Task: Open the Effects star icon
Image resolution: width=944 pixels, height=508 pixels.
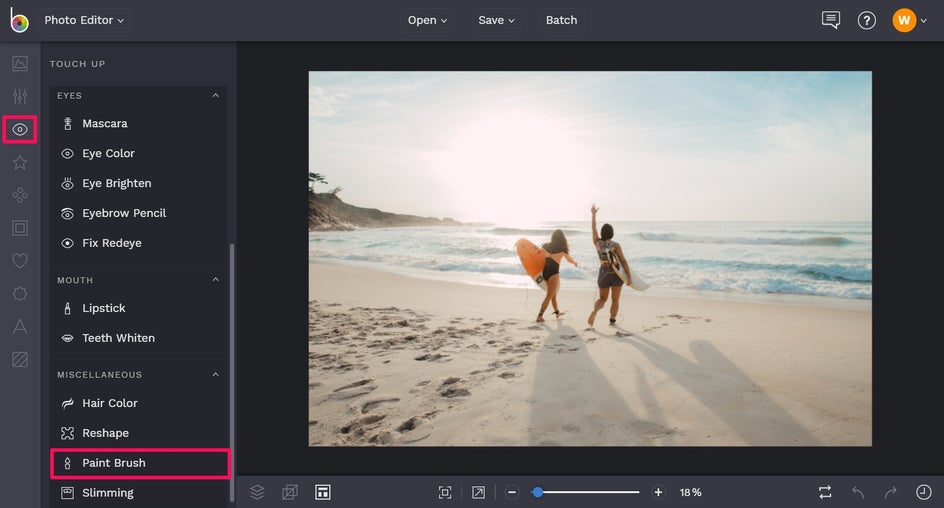Action: (19, 162)
